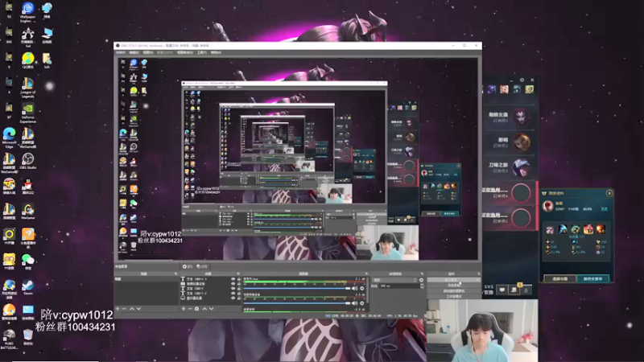Click the transition duration input field

click(x=398, y=286)
